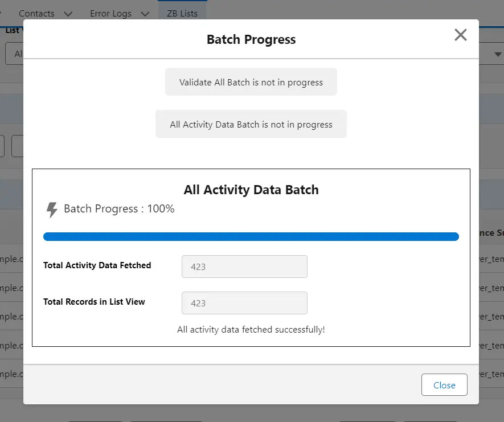Image resolution: width=504 pixels, height=422 pixels.
Task: Click the X to dismiss Batch Progress dialog
Action: coord(460,35)
